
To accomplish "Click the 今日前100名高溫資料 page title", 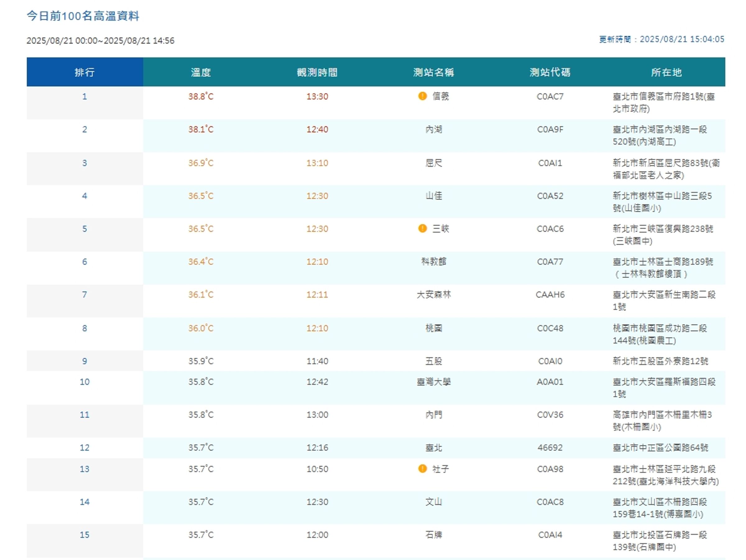I will point(83,16).
